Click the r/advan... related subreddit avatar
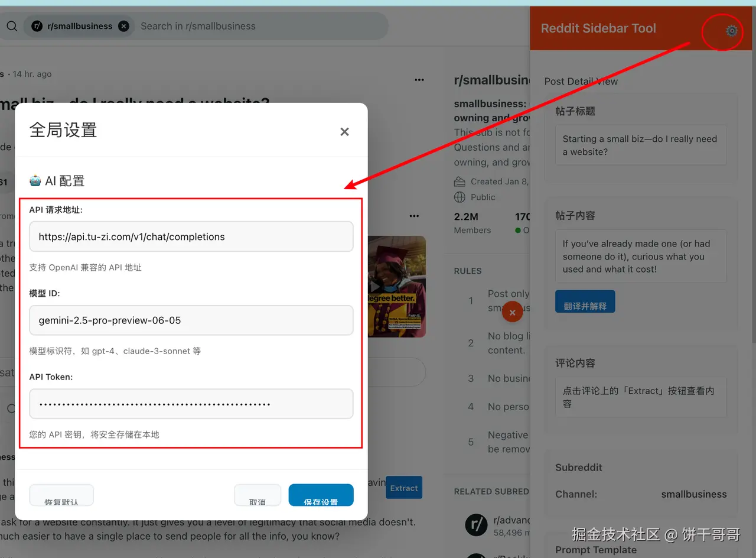Image resolution: width=756 pixels, height=558 pixels. [476, 524]
